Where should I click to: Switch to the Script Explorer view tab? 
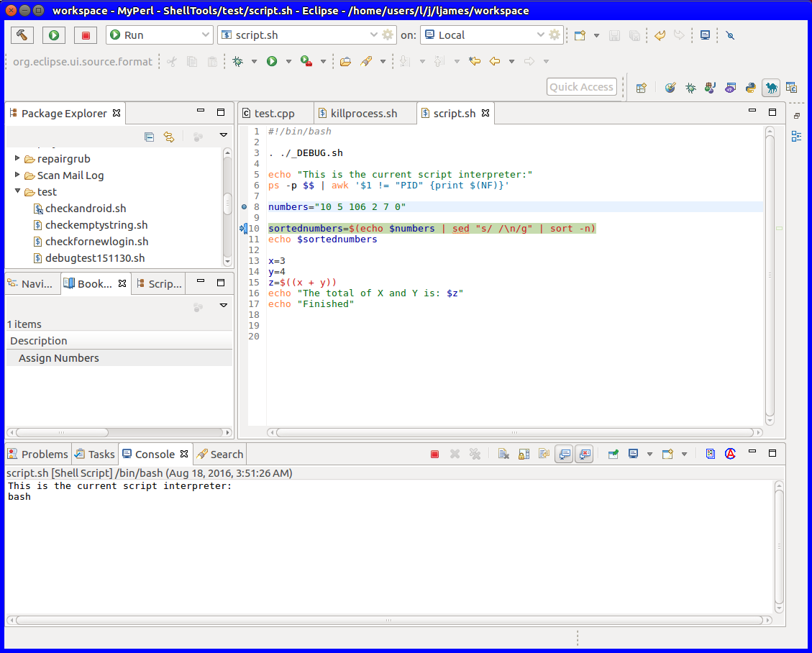(x=160, y=284)
